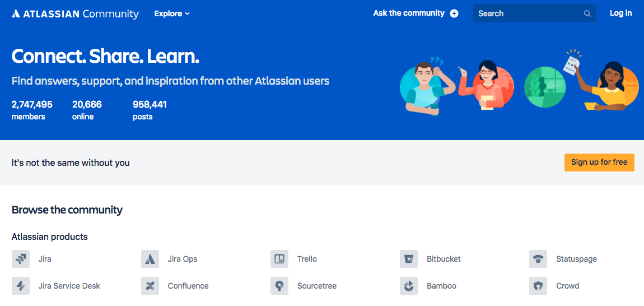Viewport: 644px width, 306px height.
Task: Open the Confluence product icon
Action: point(150,286)
